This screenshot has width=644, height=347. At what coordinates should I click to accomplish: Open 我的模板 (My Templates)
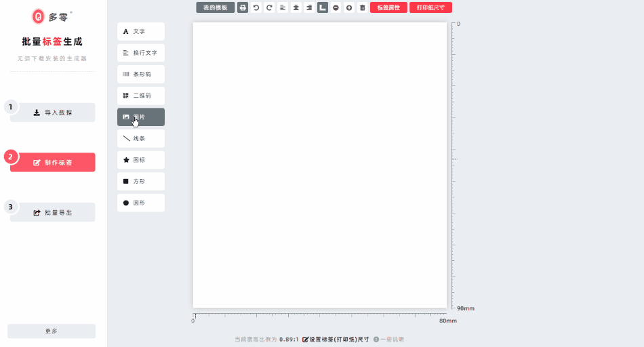pyautogui.click(x=216, y=8)
